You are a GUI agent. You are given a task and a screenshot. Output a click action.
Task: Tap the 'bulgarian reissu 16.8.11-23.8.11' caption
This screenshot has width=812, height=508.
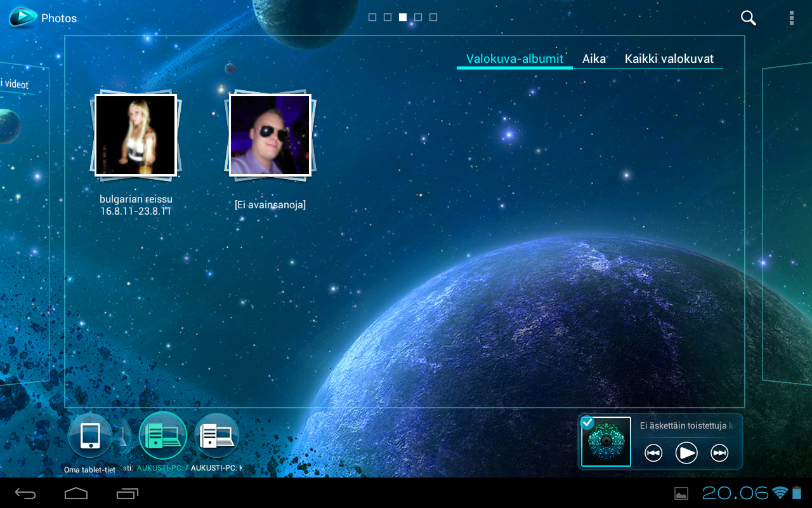click(136, 205)
